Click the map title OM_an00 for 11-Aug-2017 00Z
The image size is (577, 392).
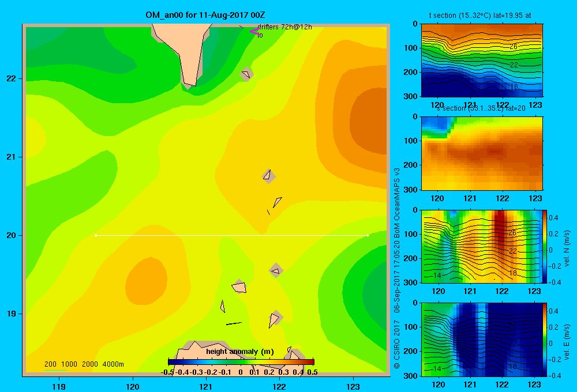pyautogui.click(x=205, y=15)
